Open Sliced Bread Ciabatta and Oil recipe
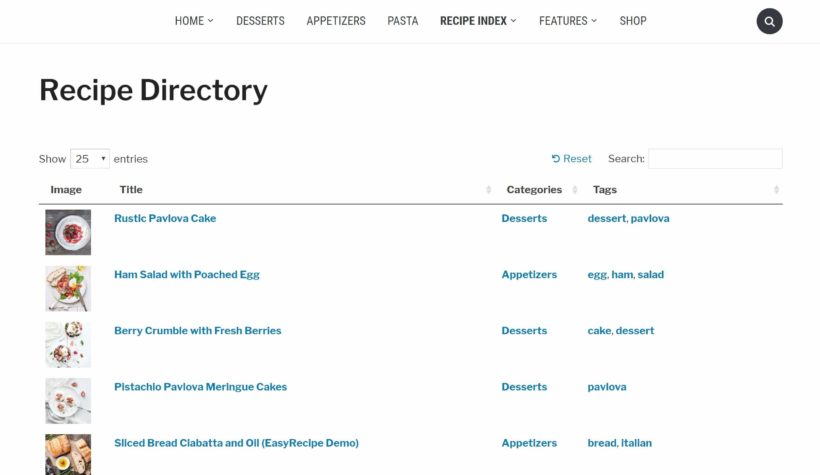The image size is (820, 475). coord(236,443)
